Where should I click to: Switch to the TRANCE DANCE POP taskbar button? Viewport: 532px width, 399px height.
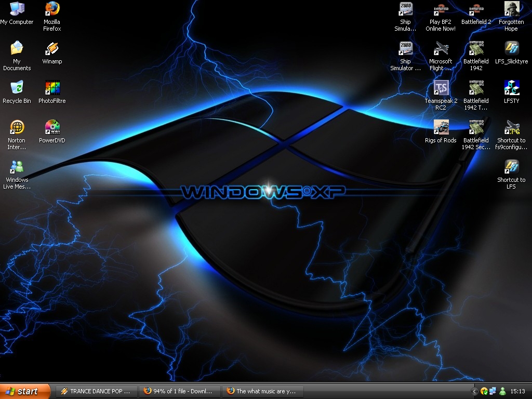tap(96, 391)
